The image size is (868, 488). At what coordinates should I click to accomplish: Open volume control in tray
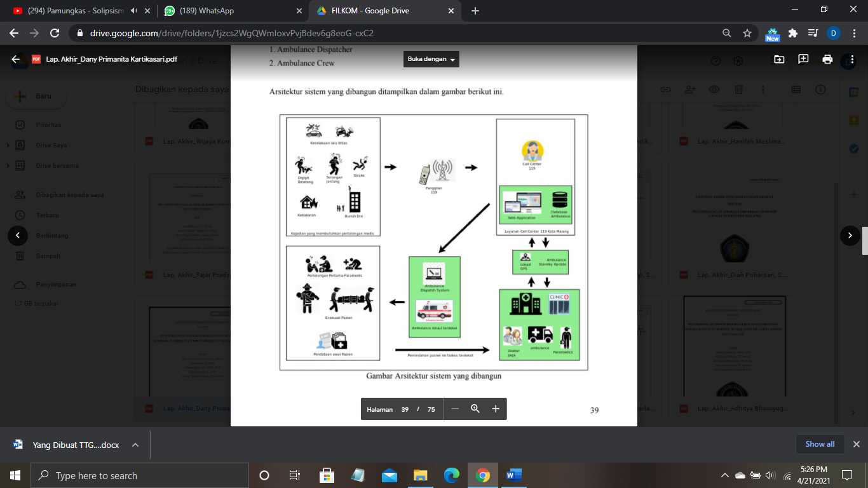tap(770, 475)
